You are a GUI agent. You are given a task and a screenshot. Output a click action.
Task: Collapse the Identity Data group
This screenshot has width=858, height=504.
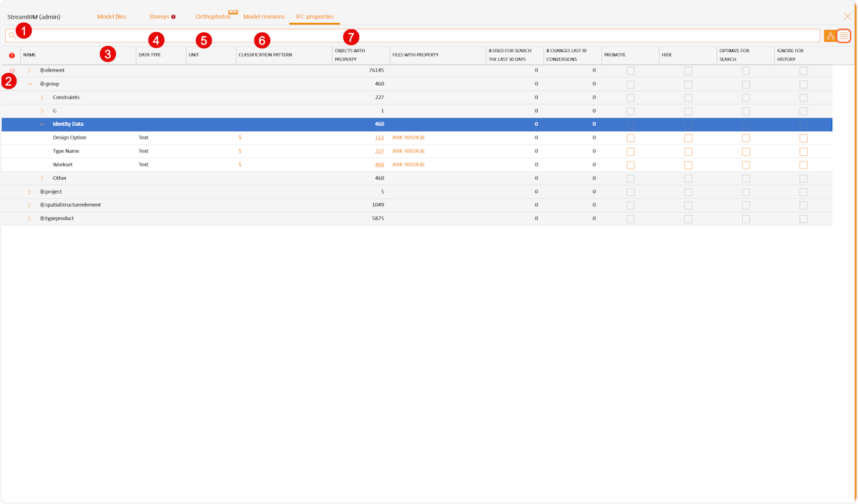42,124
